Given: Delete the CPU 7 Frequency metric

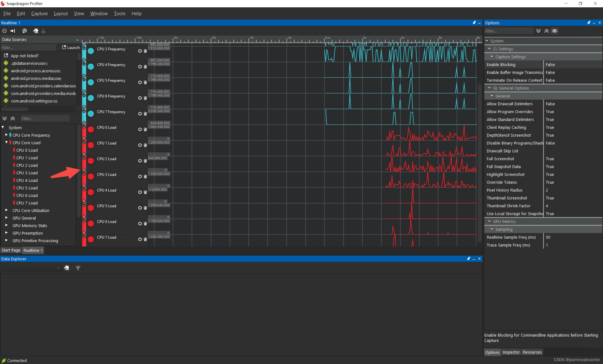Looking at the screenshot, I should pyautogui.click(x=145, y=114).
